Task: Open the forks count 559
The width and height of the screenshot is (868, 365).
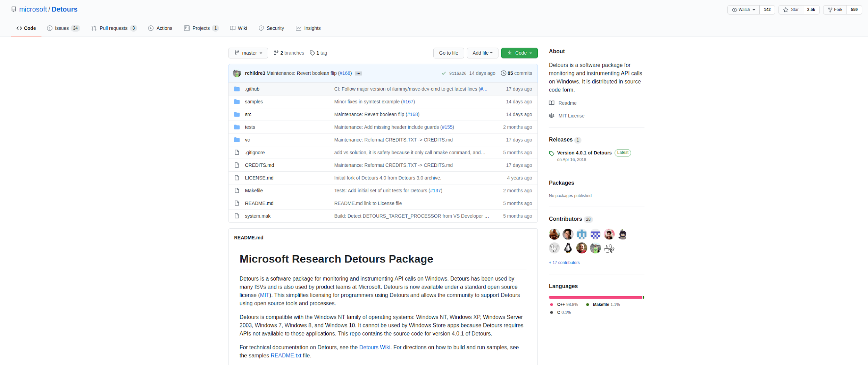Action: (x=854, y=10)
